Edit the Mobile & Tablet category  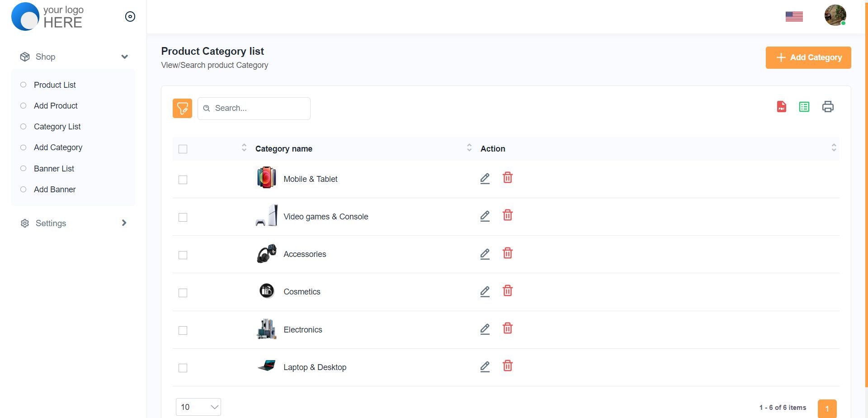coord(485,179)
